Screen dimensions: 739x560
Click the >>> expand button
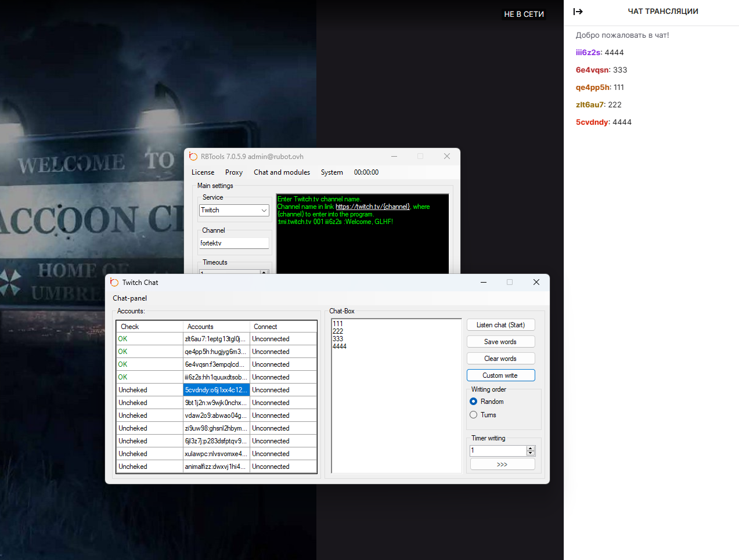click(502, 464)
